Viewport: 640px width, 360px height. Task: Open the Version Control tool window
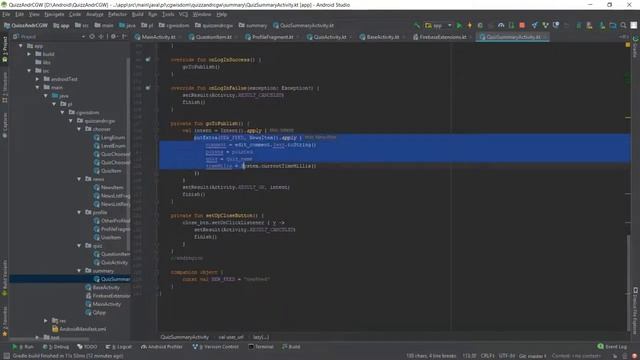(216, 347)
